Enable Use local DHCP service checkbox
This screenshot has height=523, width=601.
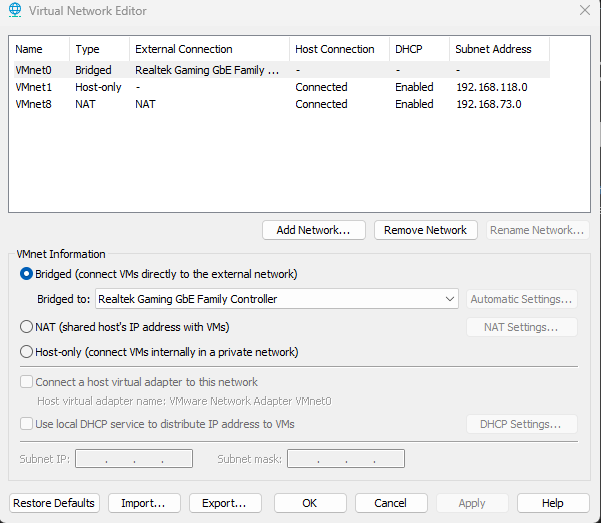tap(26, 424)
